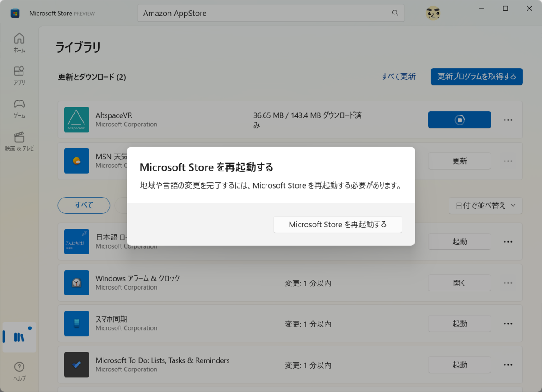
Task: Click the 更新とダウンロード (2) heading
Action: pyautogui.click(x=92, y=77)
